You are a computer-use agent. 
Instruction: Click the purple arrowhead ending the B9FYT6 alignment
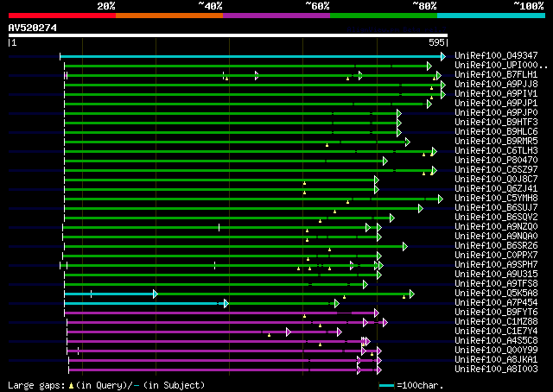click(x=377, y=313)
